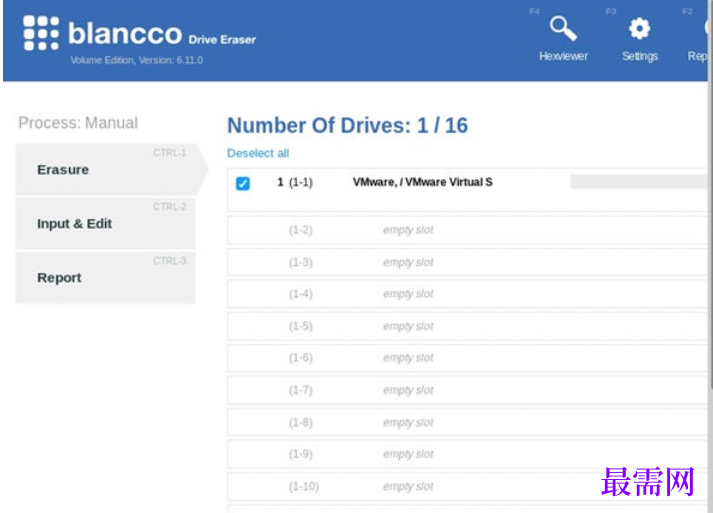Click the blancco wordmark text
Screen dimensions: 713x513
pos(125,33)
